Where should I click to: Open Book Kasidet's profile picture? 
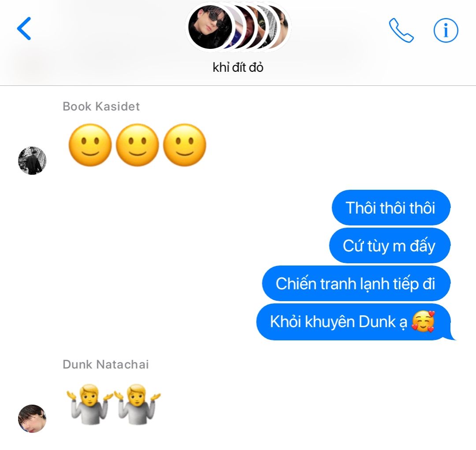[32, 161]
